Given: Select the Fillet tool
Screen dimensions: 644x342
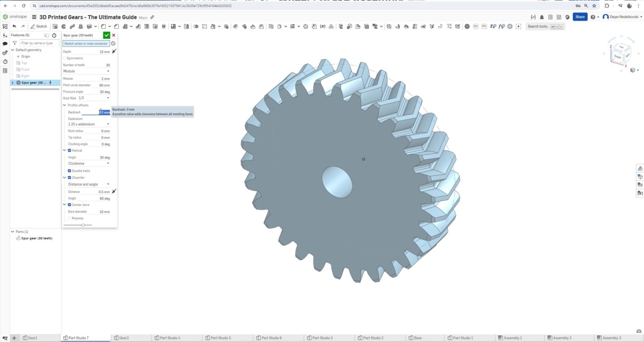Looking at the screenshot, I should click(x=104, y=26).
